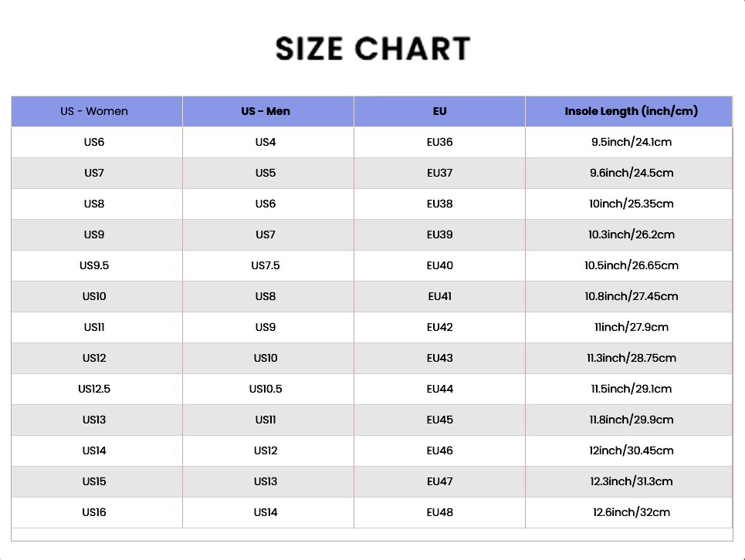Image resolution: width=745 pixels, height=560 pixels.
Task: Click the EU39 cell
Action: coord(439,234)
